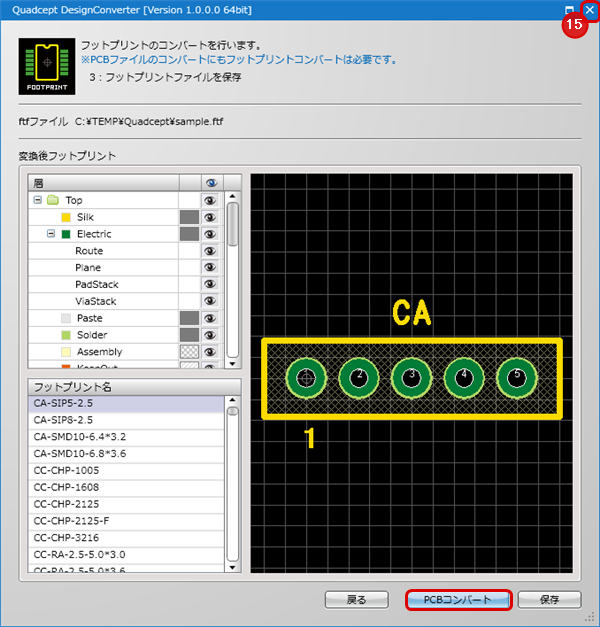Collapse the Top layer folder
The width and height of the screenshot is (600, 627).
38,200
